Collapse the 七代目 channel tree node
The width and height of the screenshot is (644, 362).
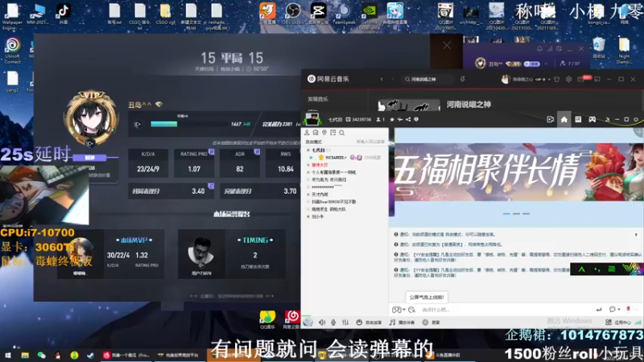point(308,150)
